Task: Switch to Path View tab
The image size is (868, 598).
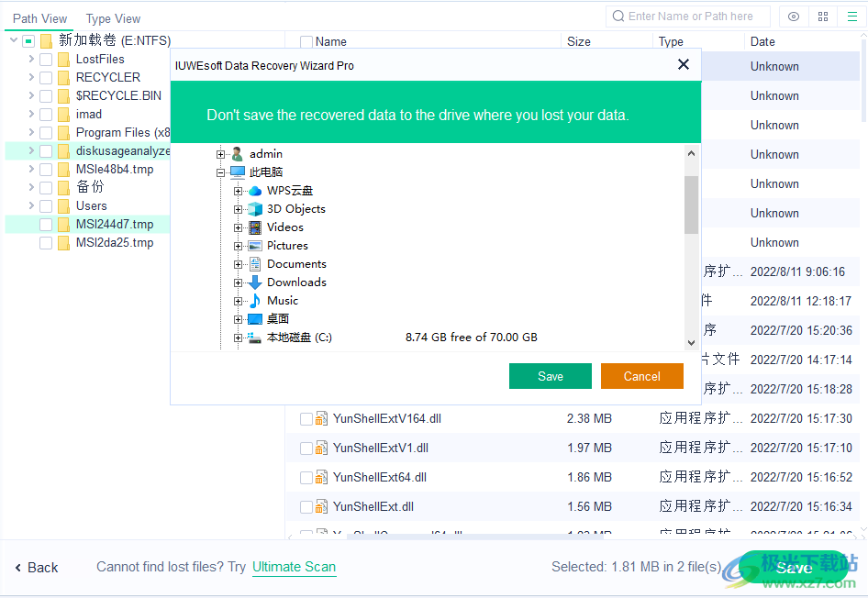Action: tap(39, 19)
